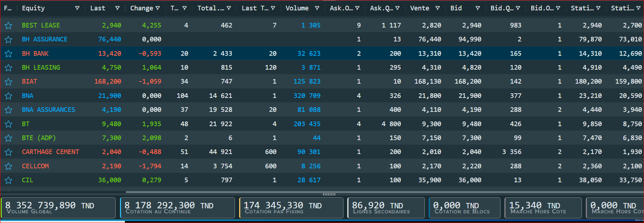Expand the Change column filter dropdown
Image resolution: width=644 pixels, height=223 pixels.
click(x=158, y=8)
